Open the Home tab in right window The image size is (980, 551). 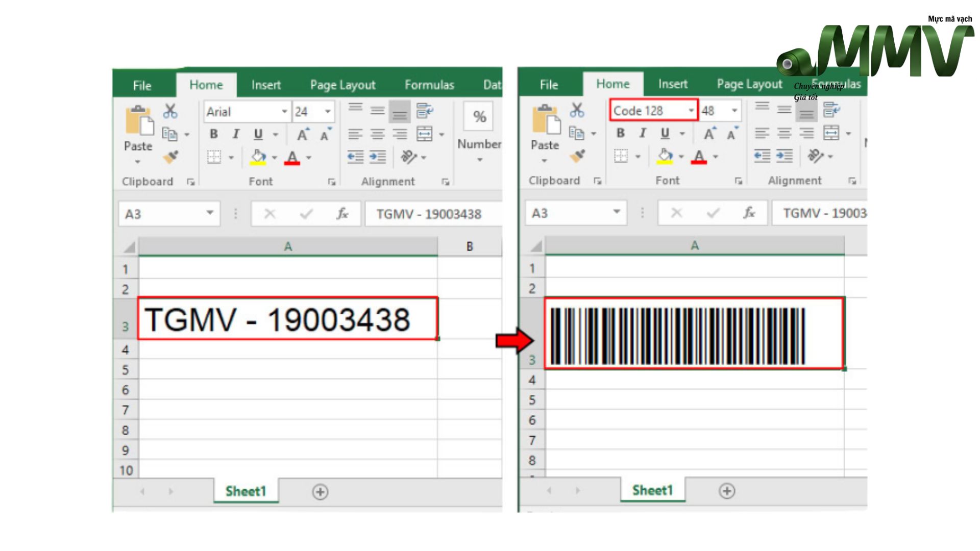(x=613, y=84)
